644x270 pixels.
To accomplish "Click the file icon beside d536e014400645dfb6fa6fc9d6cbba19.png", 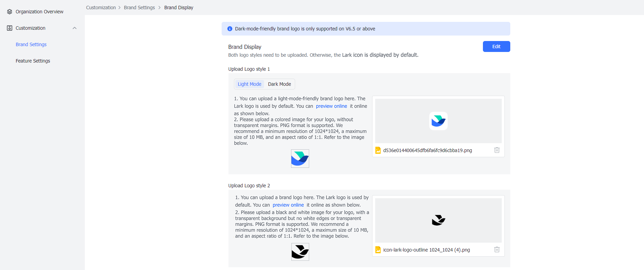I will pos(378,150).
